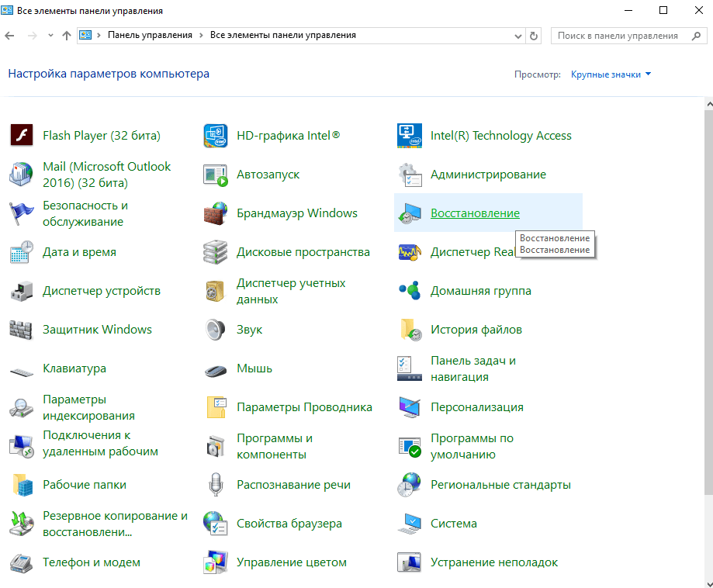Image resolution: width=713 pixels, height=588 pixels.
Task: Open the address bar history dropdown
Action: pyautogui.click(x=518, y=36)
